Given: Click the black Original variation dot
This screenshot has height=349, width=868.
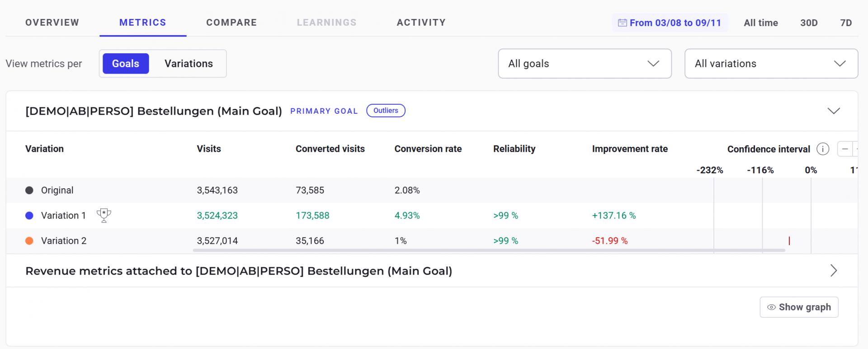Looking at the screenshot, I should [x=29, y=190].
